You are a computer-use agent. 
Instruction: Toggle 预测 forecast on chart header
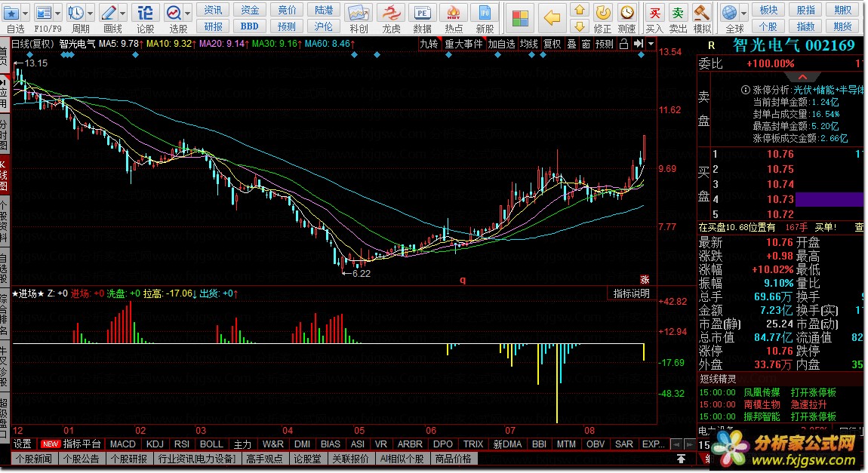coord(605,44)
